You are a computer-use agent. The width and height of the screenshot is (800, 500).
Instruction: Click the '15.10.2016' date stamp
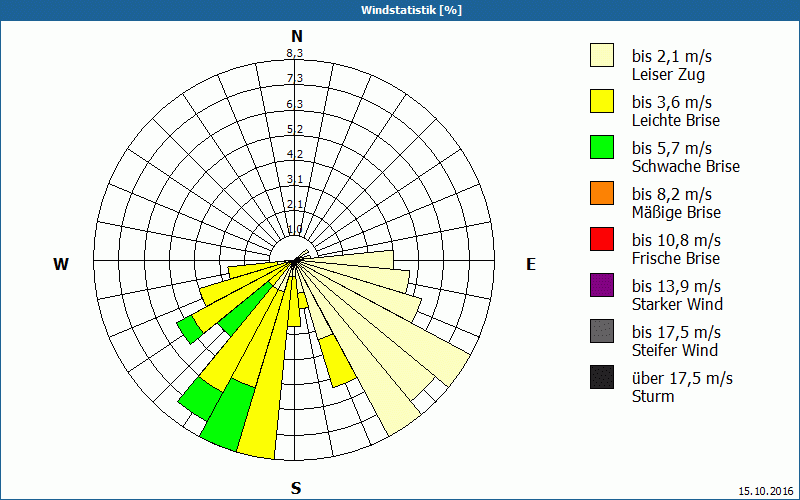[766, 491]
